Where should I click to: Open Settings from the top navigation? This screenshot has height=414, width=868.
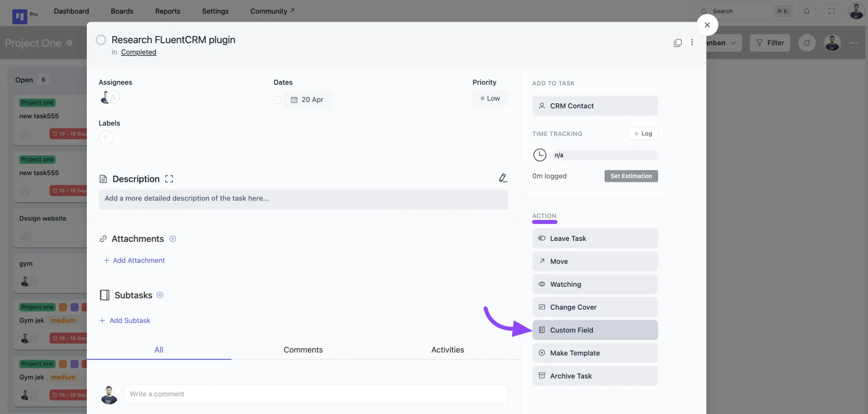pos(215,11)
